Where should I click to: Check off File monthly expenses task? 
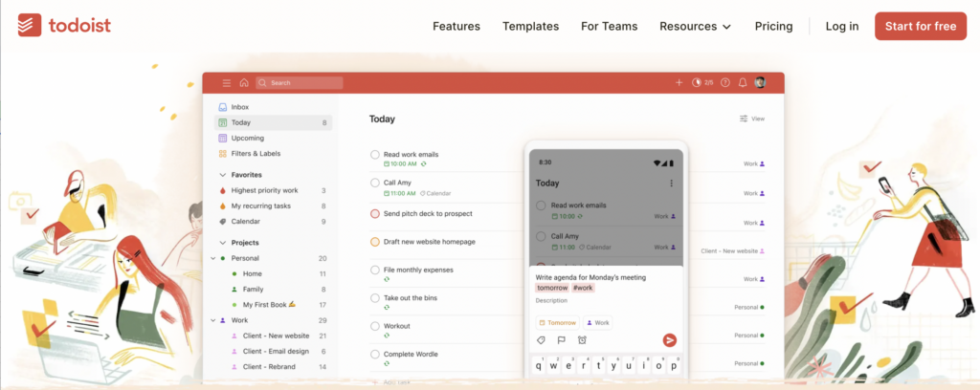tap(375, 270)
